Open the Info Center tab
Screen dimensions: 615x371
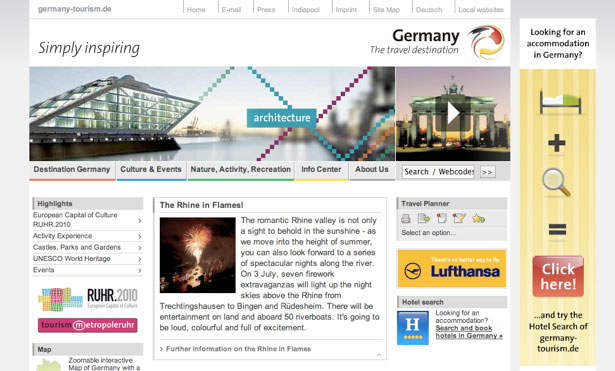coord(321,170)
